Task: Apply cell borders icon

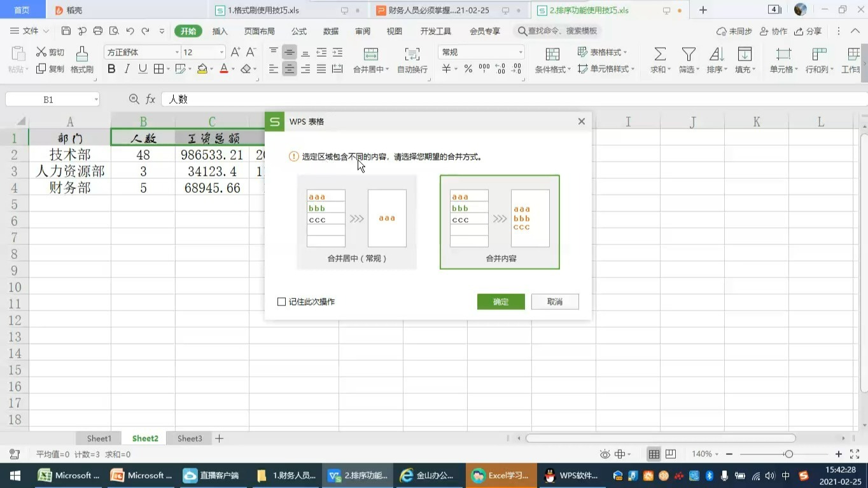Action: pyautogui.click(x=158, y=69)
